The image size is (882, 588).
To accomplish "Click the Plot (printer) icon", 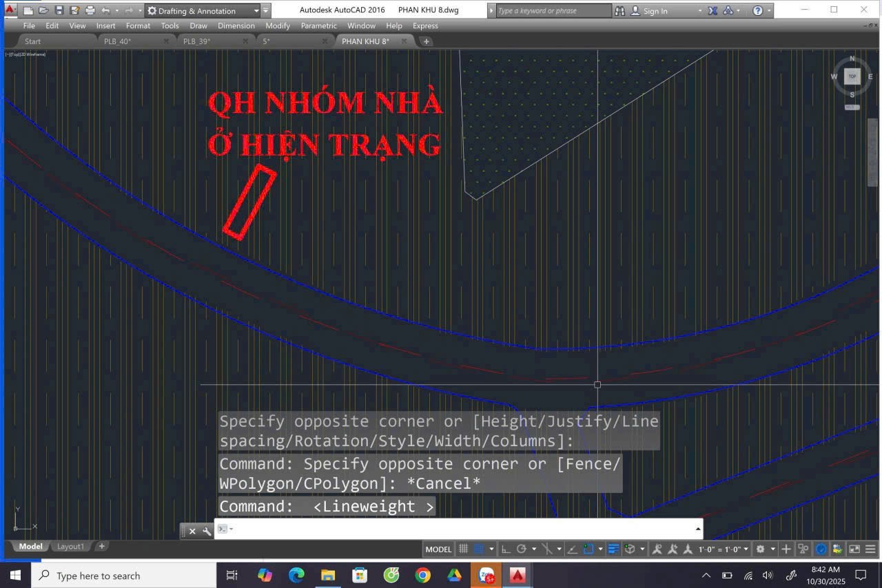I will 90,11.
